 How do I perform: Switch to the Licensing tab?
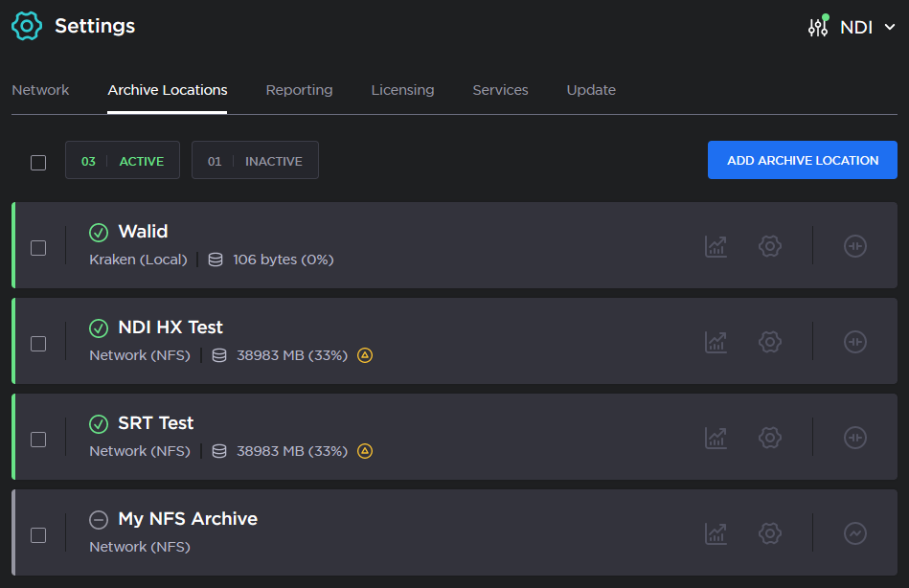point(402,90)
